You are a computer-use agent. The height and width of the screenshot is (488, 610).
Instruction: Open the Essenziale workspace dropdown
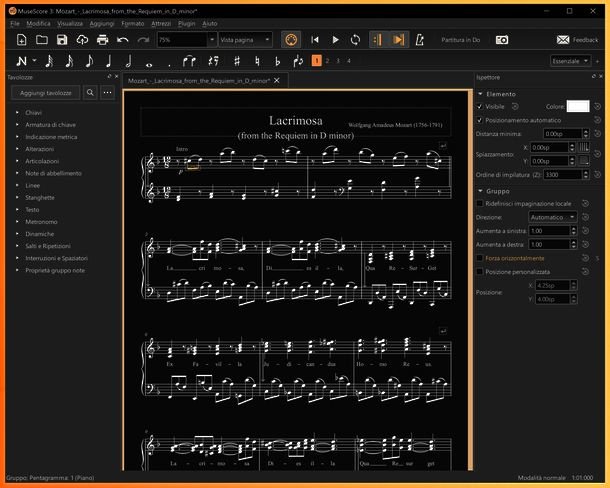click(x=571, y=61)
